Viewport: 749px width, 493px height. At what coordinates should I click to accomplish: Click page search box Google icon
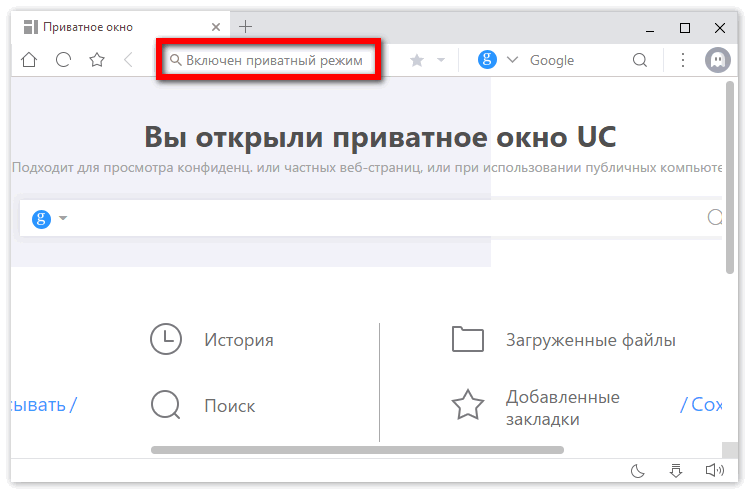click(42, 219)
